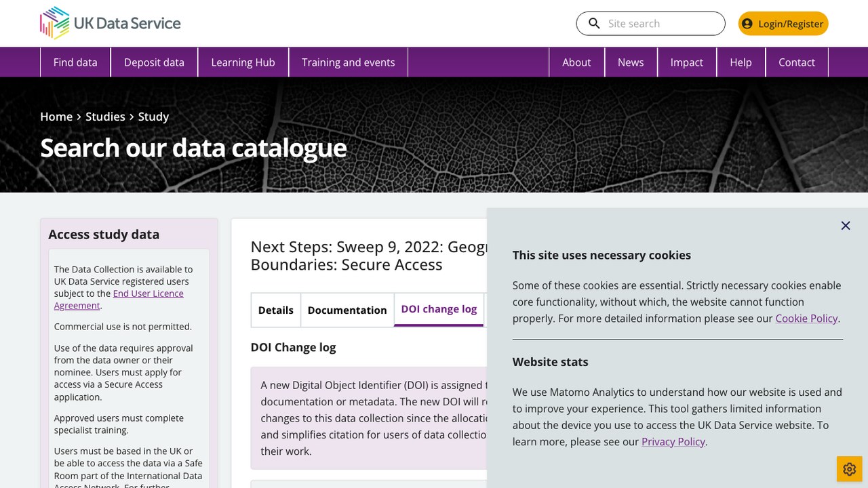Click the magnifier icon in site search

coord(594,24)
